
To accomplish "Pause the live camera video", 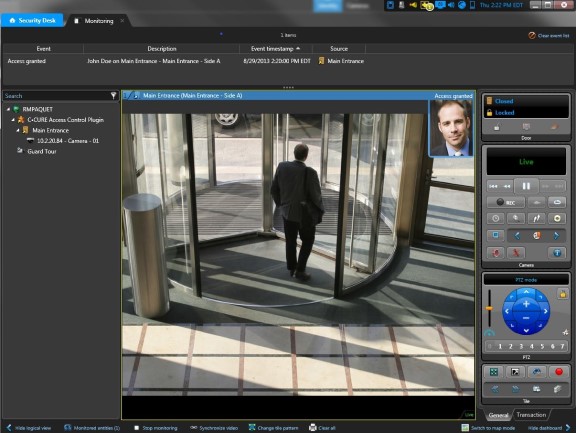I will (x=526, y=186).
